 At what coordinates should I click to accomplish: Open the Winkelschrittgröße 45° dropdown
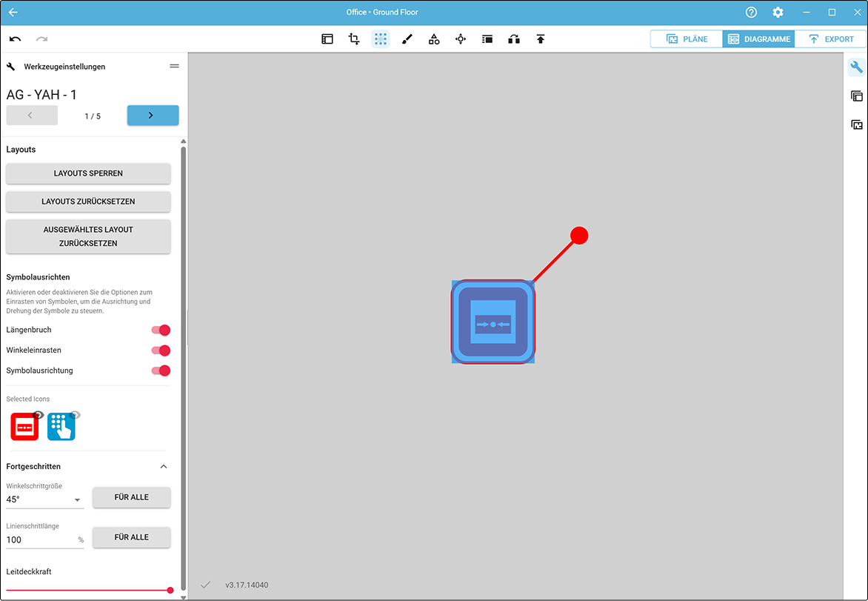click(45, 499)
